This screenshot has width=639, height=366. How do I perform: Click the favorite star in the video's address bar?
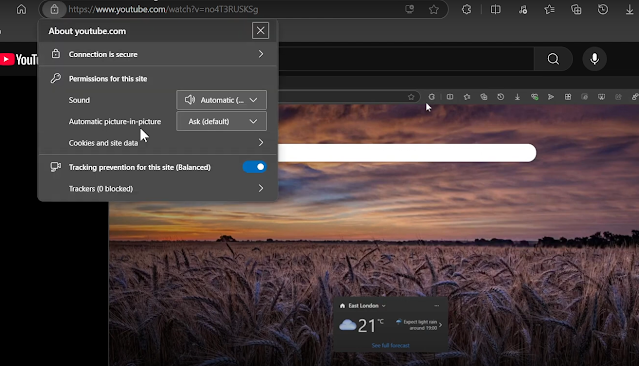coord(411,97)
